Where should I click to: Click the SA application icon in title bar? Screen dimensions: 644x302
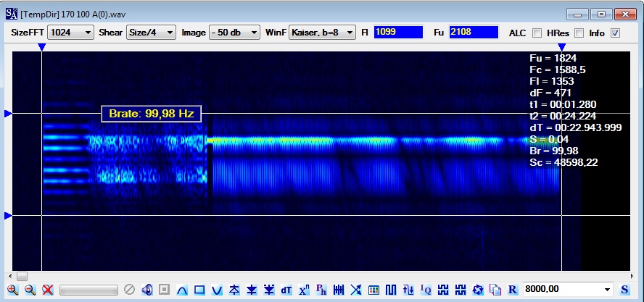(12, 14)
